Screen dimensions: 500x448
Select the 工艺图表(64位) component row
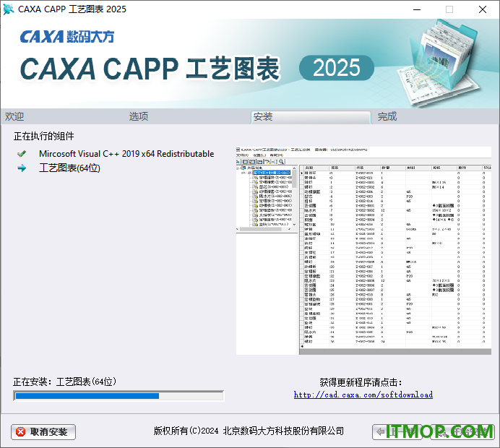pyautogui.click(x=59, y=168)
